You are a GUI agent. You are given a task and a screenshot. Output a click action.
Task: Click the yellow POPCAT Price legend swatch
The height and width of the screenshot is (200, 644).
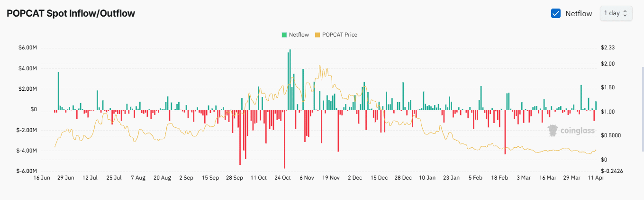click(317, 35)
